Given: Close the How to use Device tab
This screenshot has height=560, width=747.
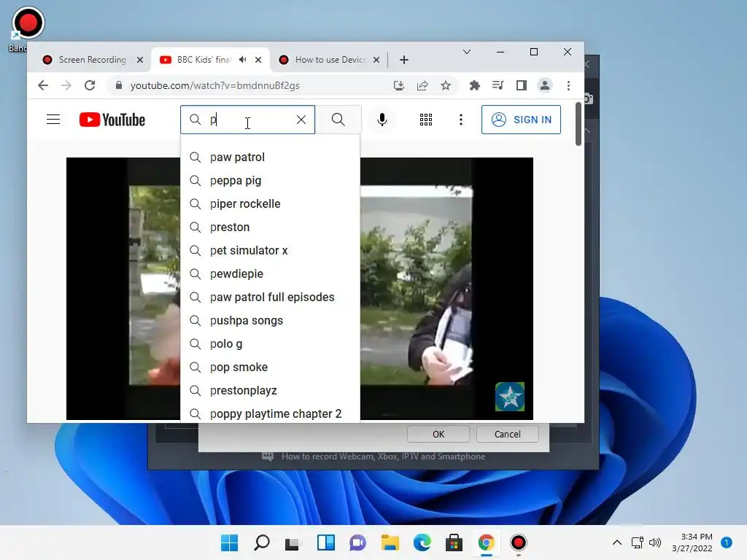Looking at the screenshot, I should [376, 60].
